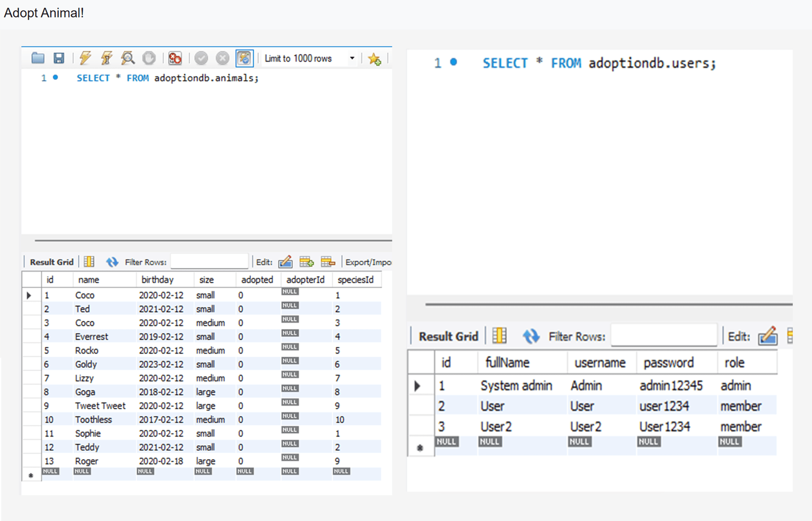812x521 pixels.
Task: Click row arrow beside System admin record
Action: click(417, 386)
